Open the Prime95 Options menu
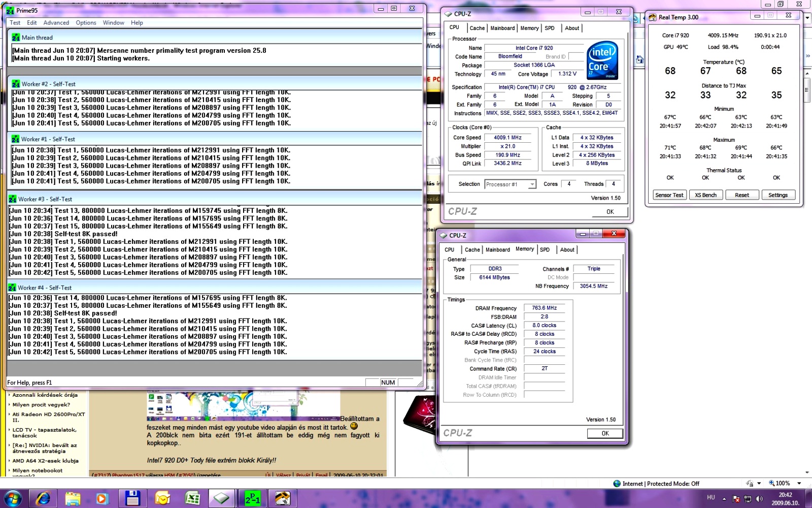 click(x=86, y=23)
